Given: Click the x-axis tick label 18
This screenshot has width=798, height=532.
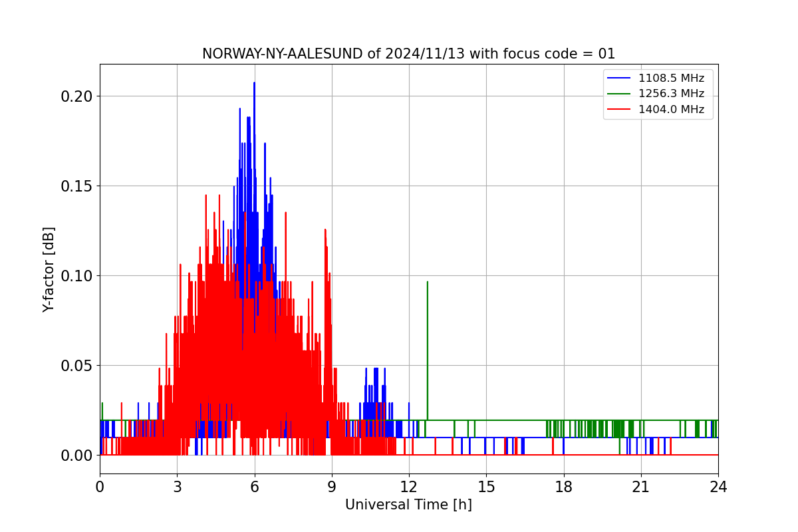Looking at the screenshot, I should (x=564, y=486).
